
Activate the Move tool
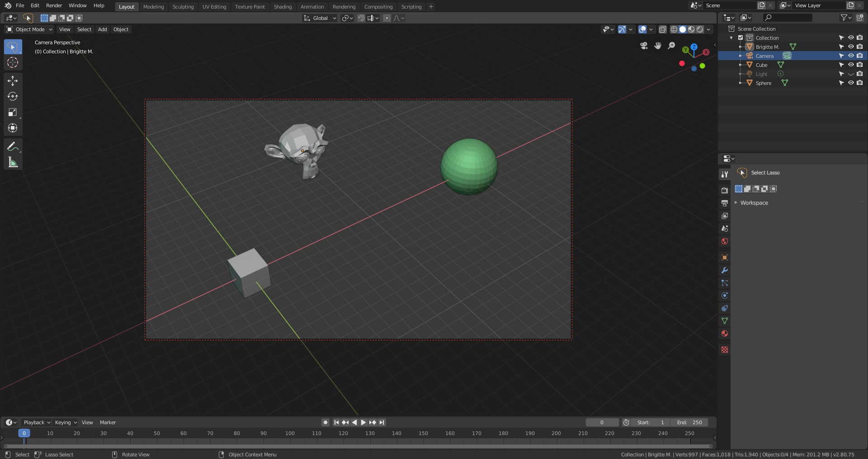point(13,81)
